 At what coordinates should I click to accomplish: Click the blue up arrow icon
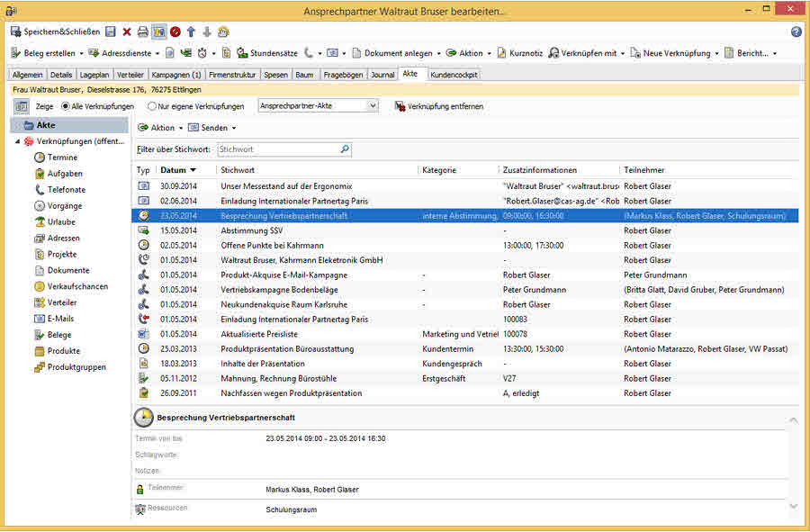pos(191,32)
